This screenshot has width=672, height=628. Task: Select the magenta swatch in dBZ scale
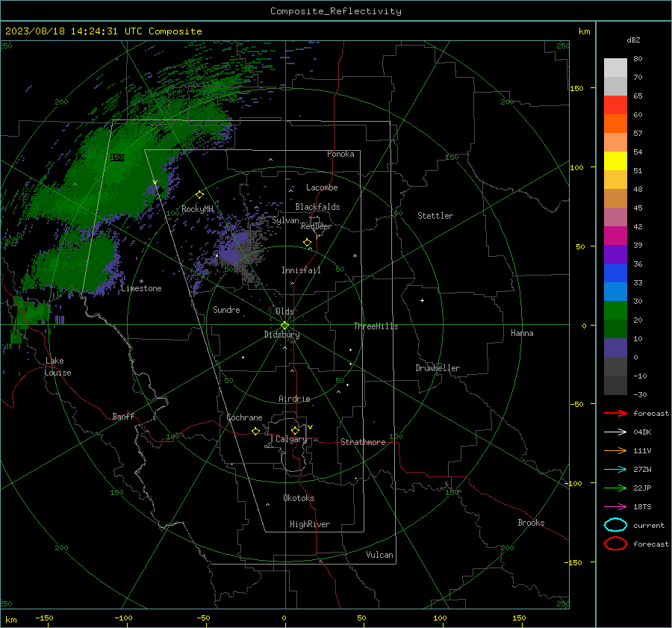coord(615,236)
